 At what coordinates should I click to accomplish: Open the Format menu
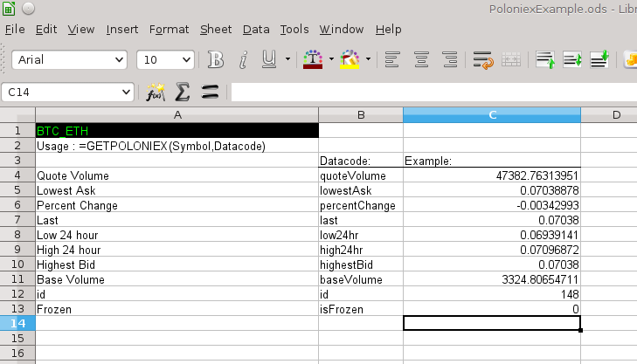[x=169, y=29]
